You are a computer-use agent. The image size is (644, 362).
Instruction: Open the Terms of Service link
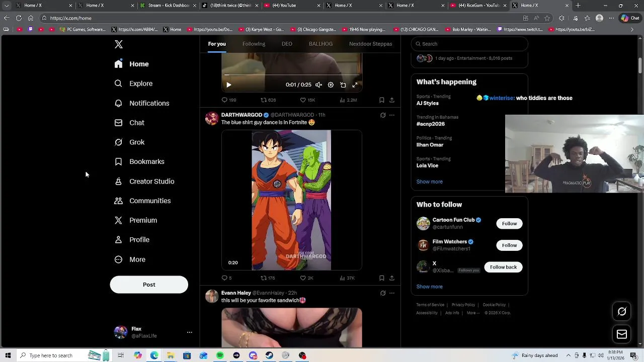[x=430, y=305]
